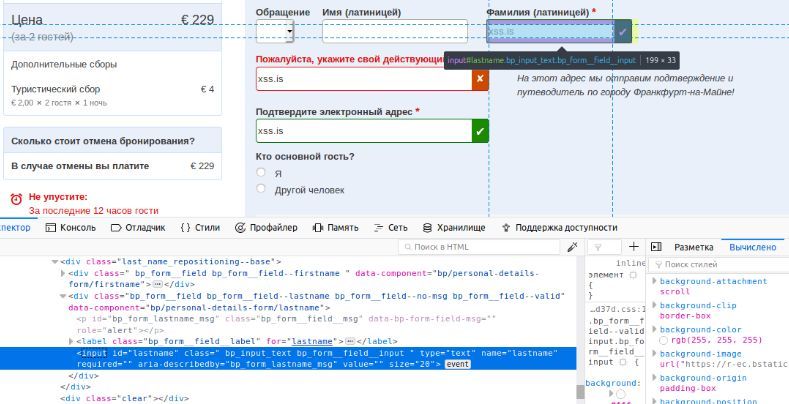
Task: Click the 'Туристический сбор' text
Action: [55, 90]
